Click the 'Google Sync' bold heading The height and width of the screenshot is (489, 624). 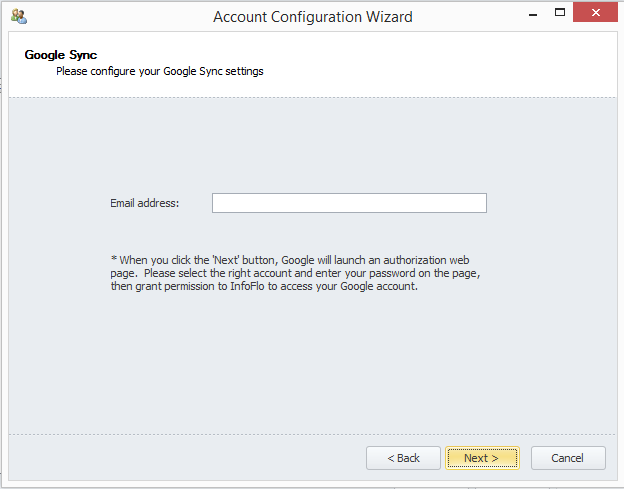point(61,55)
